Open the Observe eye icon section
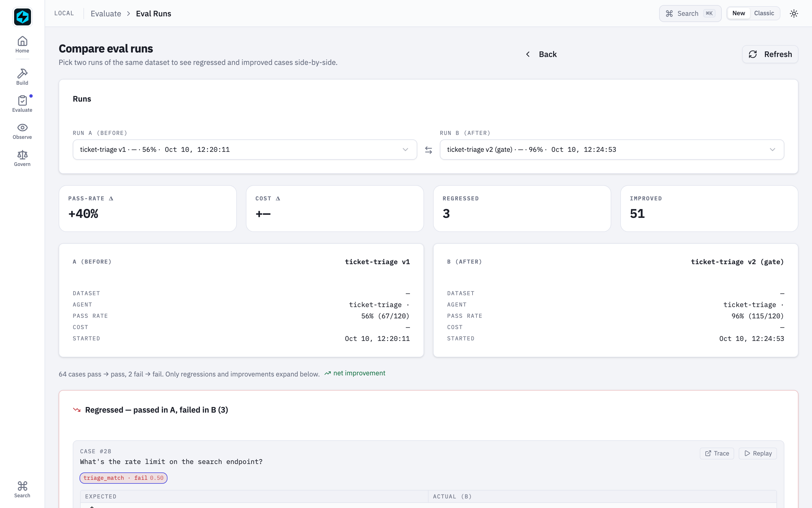Screen dimensions: 812x508 pyautogui.click(x=22, y=131)
